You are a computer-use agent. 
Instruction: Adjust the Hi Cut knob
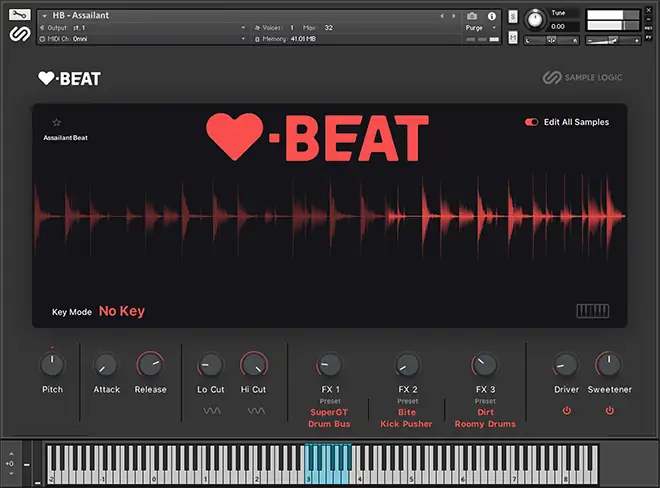tap(254, 365)
